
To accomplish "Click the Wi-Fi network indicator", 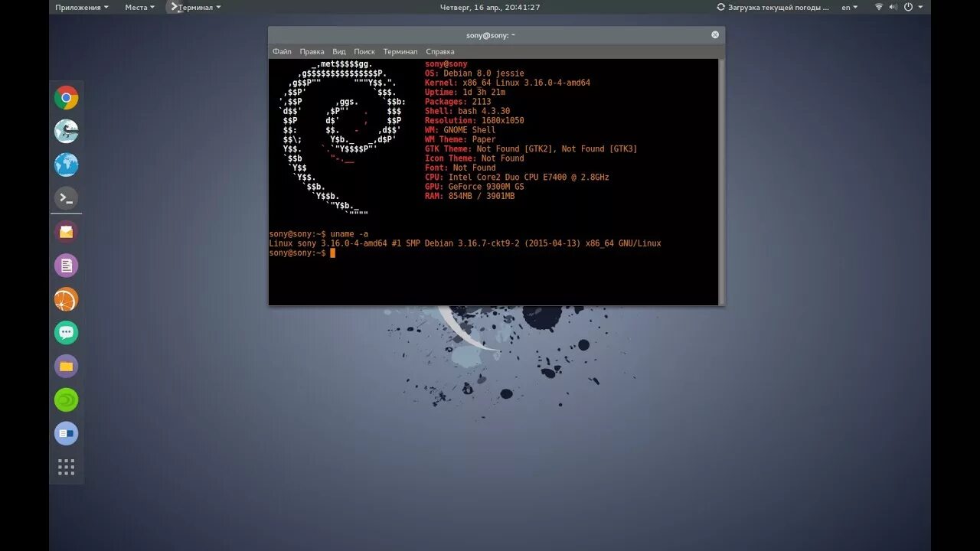I will pyautogui.click(x=879, y=7).
